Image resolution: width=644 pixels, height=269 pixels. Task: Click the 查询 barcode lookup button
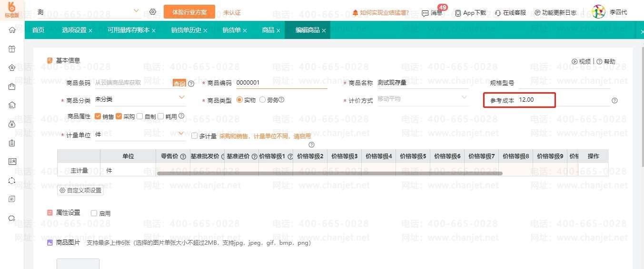point(179,83)
